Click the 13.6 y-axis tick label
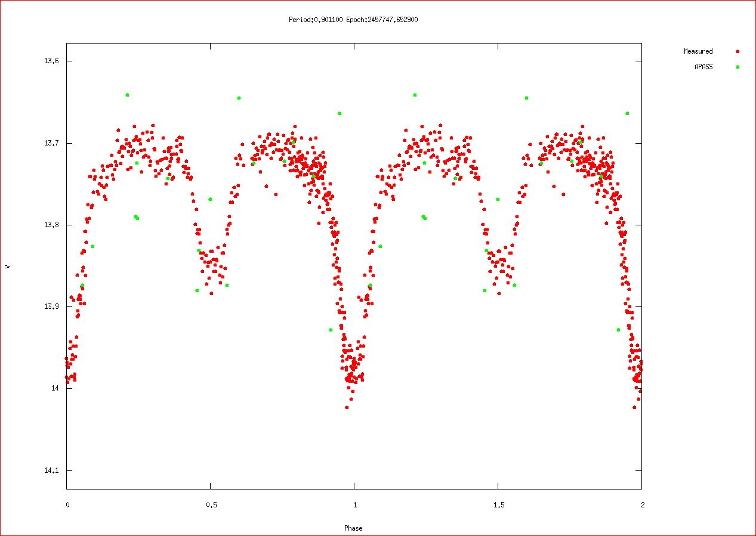This screenshot has height=536, width=756. tap(52, 61)
